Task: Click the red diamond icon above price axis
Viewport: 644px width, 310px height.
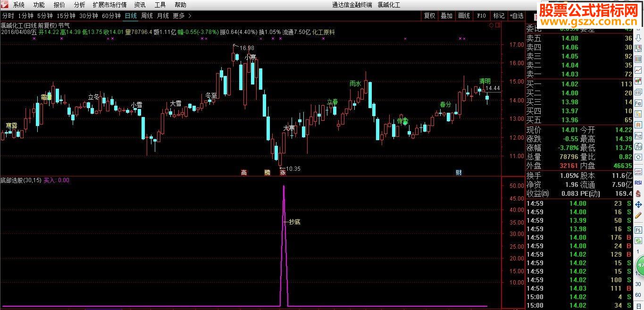Action: tap(492, 25)
